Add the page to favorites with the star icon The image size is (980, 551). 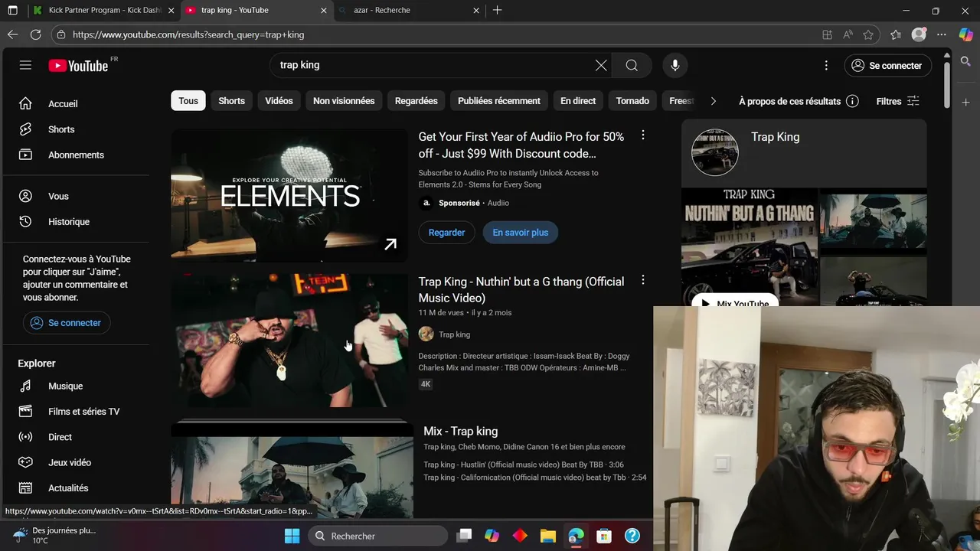pos(868,34)
